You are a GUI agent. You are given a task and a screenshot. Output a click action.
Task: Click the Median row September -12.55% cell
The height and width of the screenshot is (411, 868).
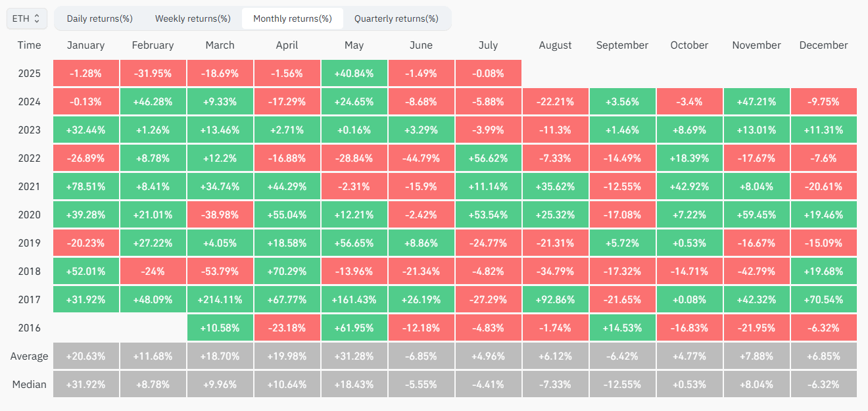(x=622, y=384)
